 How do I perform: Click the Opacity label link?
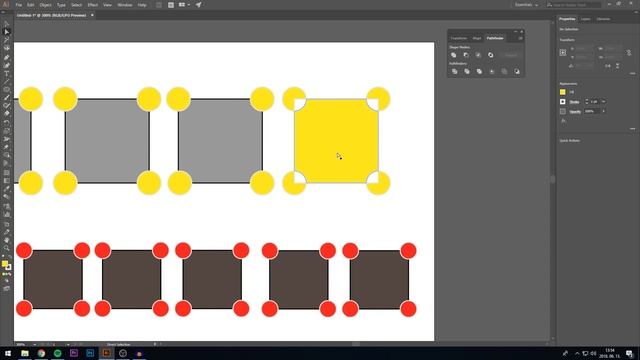click(575, 111)
